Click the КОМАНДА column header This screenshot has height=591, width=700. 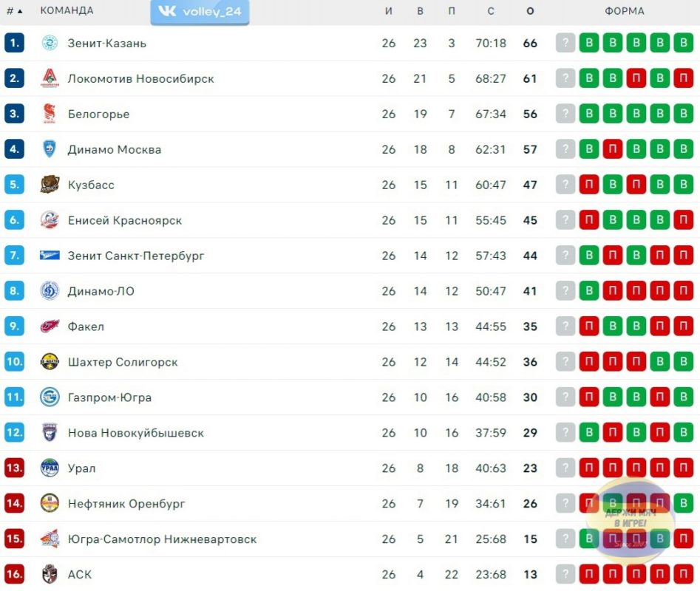(67, 10)
